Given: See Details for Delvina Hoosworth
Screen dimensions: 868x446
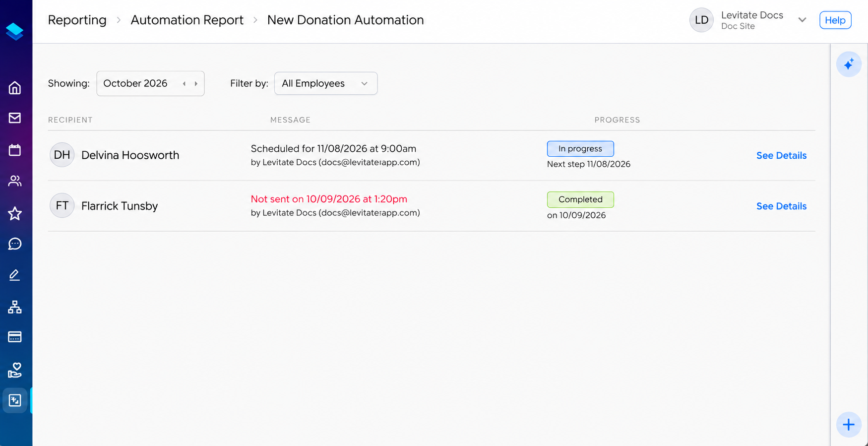Looking at the screenshot, I should click(781, 155).
